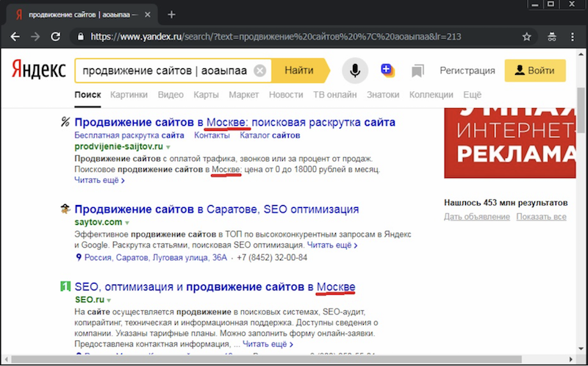This screenshot has height=366, width=588.
Task: Click the Показать все link
Action: [541, 217]
